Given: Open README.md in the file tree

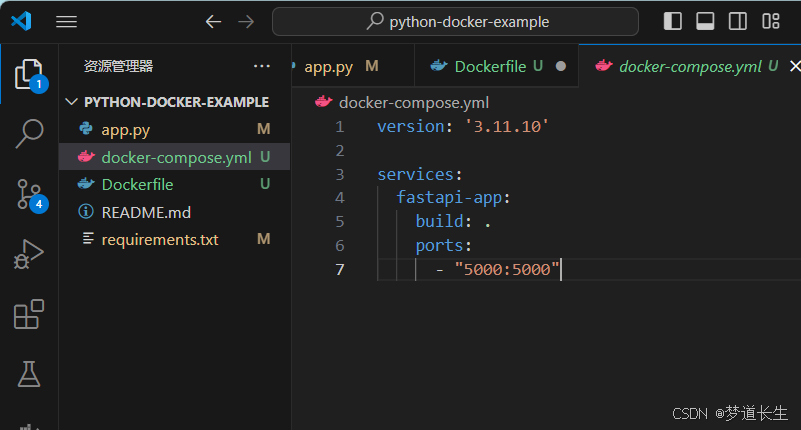Looking at the screenshot, I should (x=146, y=212).
